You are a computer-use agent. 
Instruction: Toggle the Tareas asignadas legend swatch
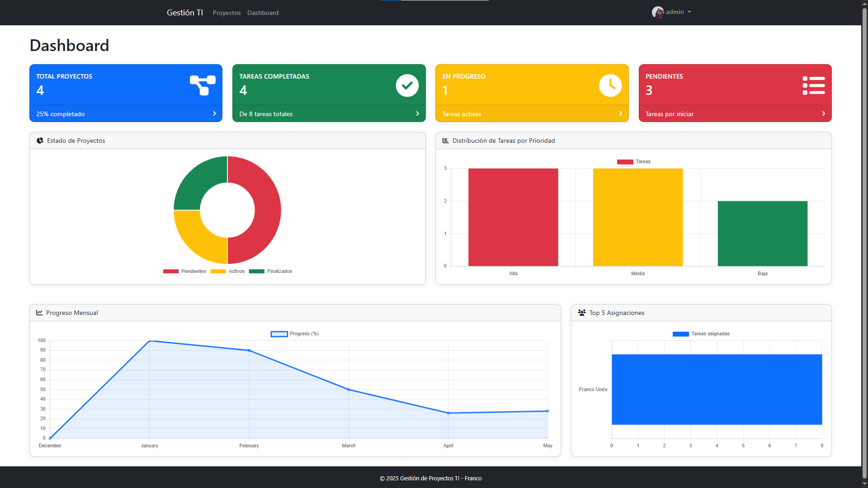pos(681,334)
